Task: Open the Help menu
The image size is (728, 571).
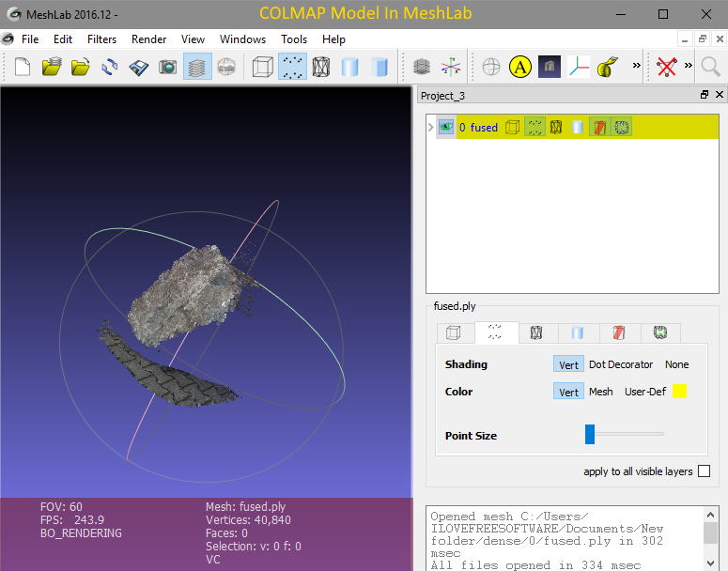Action: point(333,39)
